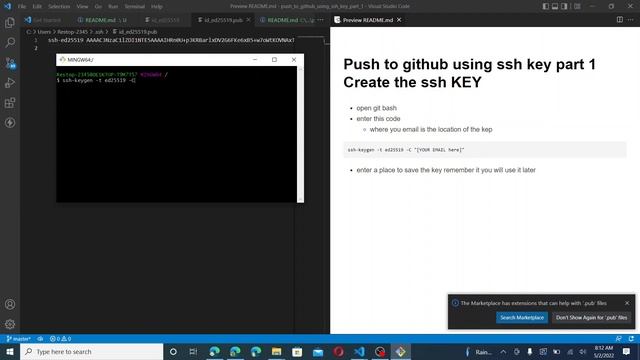The image size is (640, 360).
Task: Open the Run and Debug view
Action: coord(10,83)
